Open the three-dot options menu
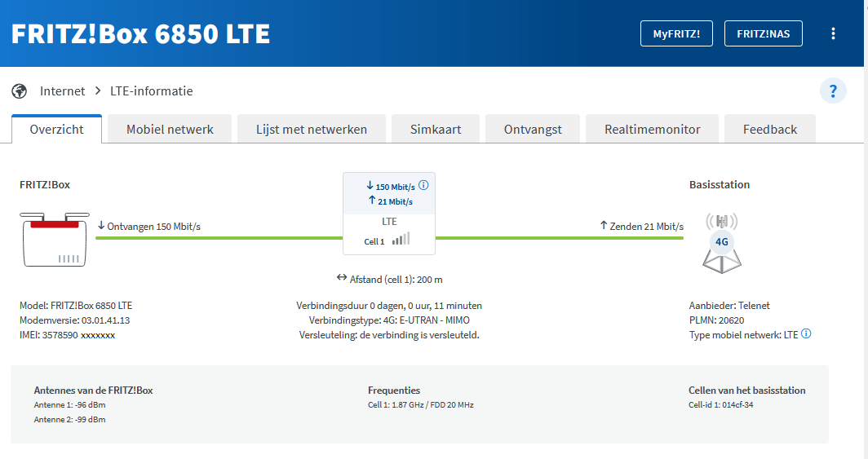 (x=833, y=33)
